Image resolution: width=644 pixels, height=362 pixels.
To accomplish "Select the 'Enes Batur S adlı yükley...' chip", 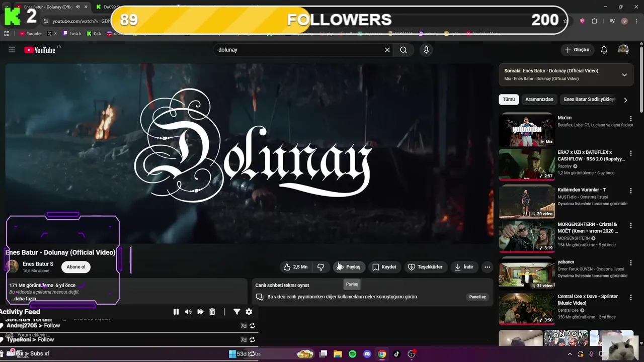I will 589,100.
